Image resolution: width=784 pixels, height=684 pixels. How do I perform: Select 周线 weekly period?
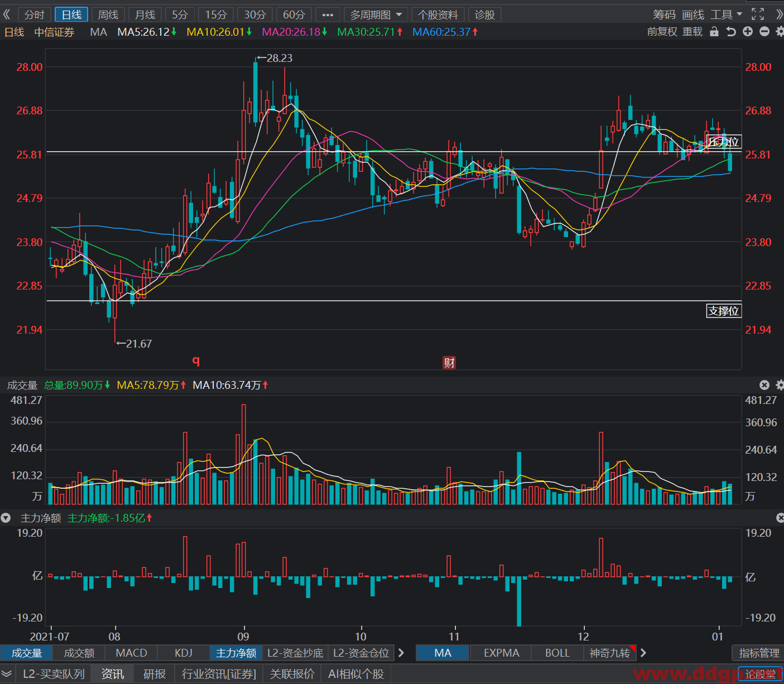click(x=108, y=15)
